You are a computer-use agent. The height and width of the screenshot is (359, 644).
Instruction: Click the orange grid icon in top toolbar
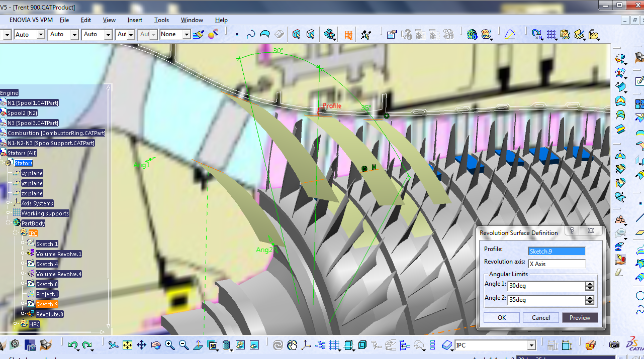tap(348, 35)
